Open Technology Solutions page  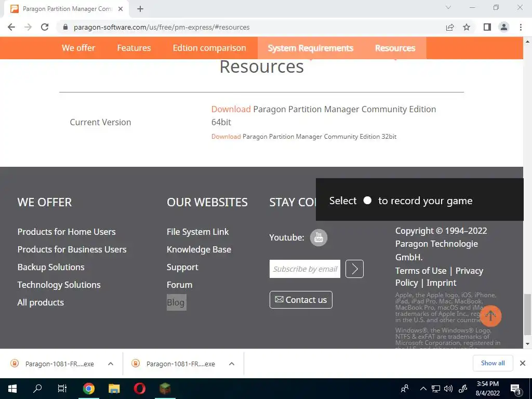[x=59, y=285]
